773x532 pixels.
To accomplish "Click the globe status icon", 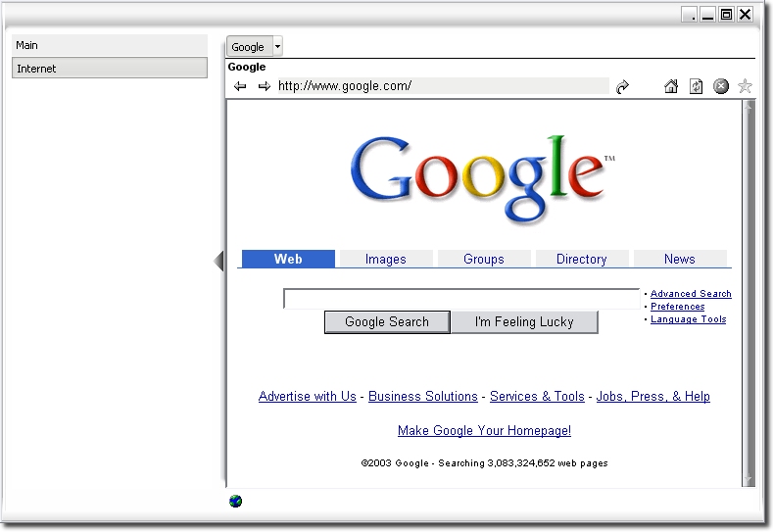I will point(236,502).
